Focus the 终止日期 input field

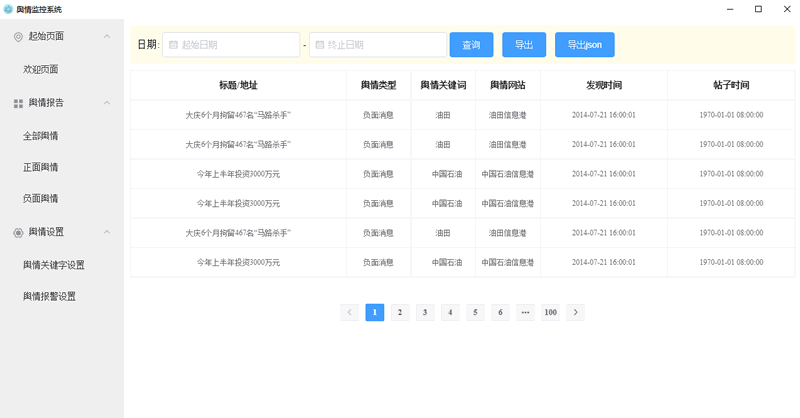pyautogui.click(x=378, y=45)
